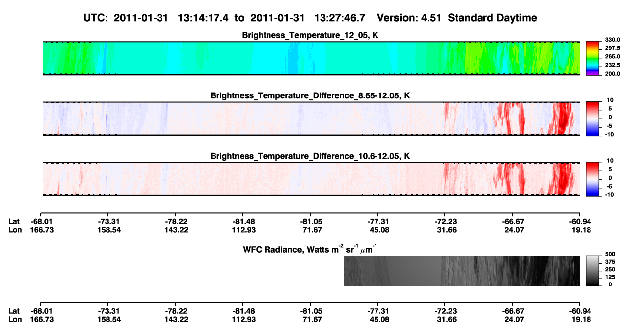Click latitude -77.31 on axis above WFC Radiance title
The image size is (644, 330).
click(x=378, y=222)
